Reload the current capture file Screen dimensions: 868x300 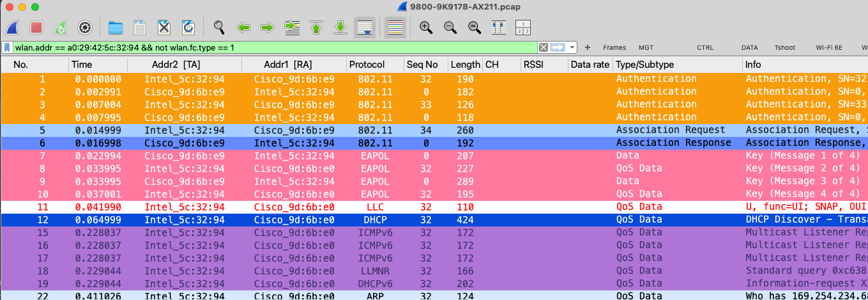(x=188, y=28)
